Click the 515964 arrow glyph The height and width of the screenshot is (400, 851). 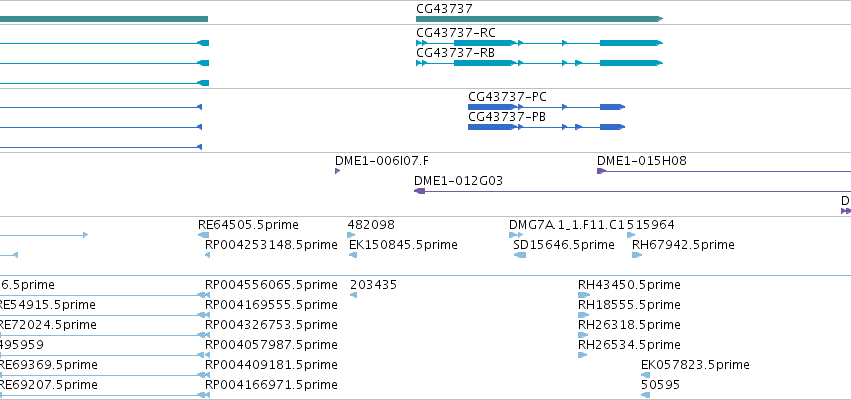631,235
